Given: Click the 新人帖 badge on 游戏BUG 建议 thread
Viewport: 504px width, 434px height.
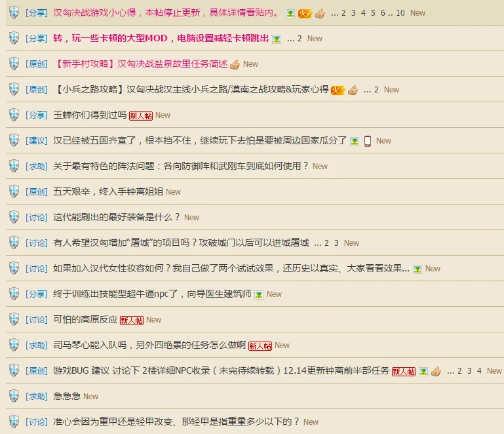Looking at the screenshot, I should 404,372.
